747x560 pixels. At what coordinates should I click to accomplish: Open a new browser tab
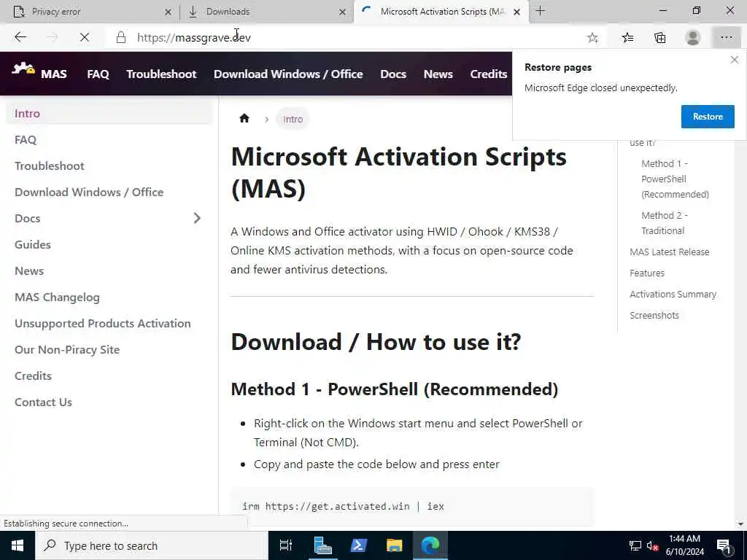tap(540, 11)
